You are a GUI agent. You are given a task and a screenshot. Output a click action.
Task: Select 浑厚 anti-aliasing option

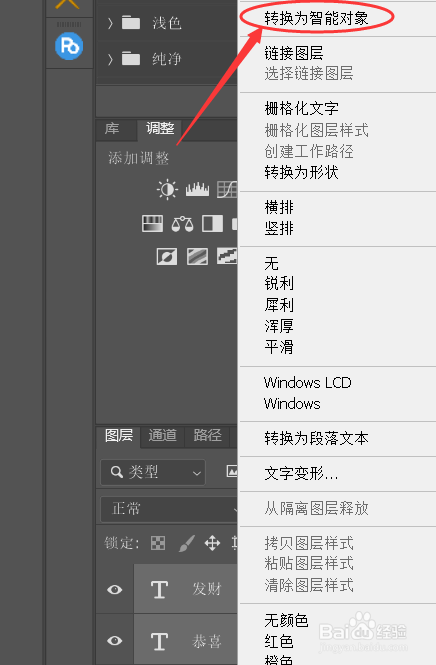point(279,326)
